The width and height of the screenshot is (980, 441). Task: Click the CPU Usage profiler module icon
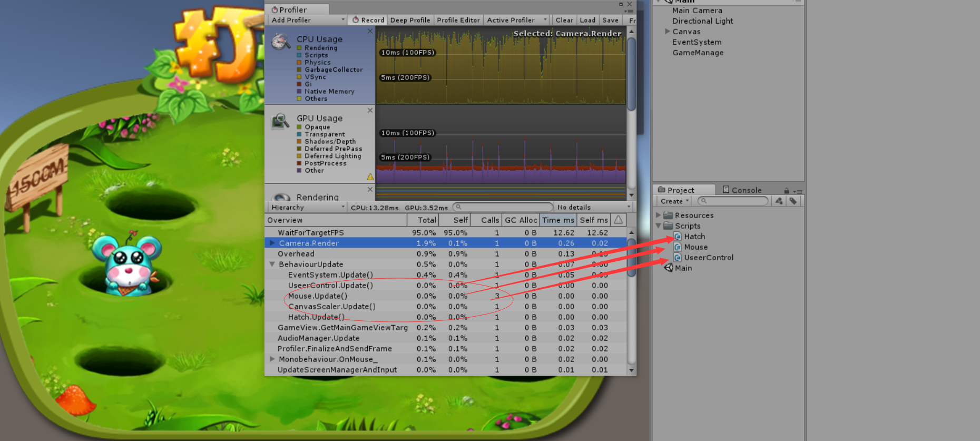pyautogui.click(x=281, y=41)
